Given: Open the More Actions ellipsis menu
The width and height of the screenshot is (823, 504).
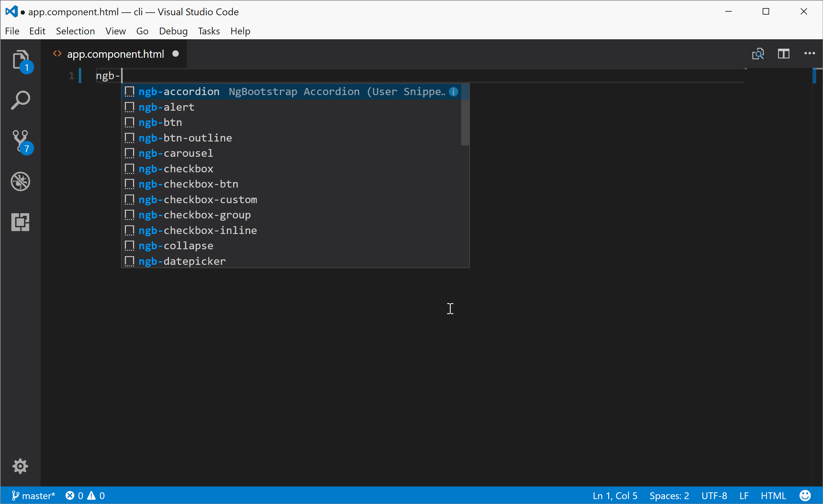Looking at the screenshot, I should point(810,54).
